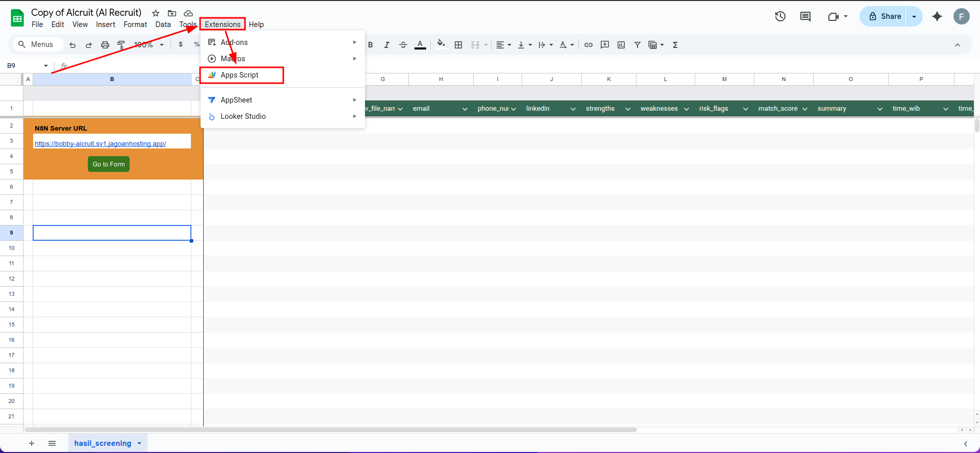980x453 pixels.
Task: Click the Gemini sparkle icon
Action: [937, 16]
